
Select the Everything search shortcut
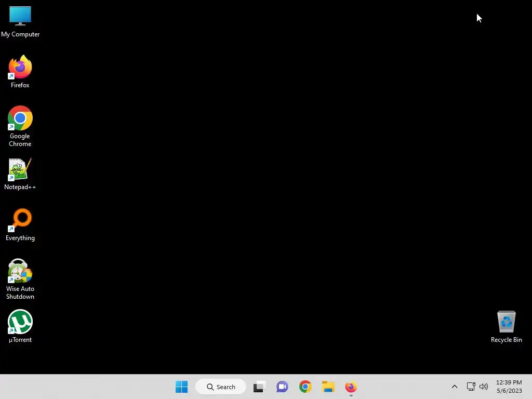pos(20,224)
